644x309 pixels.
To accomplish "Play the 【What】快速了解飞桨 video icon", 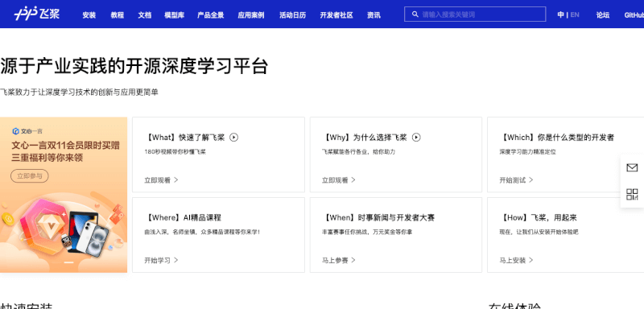I will (x=233, y=138).
